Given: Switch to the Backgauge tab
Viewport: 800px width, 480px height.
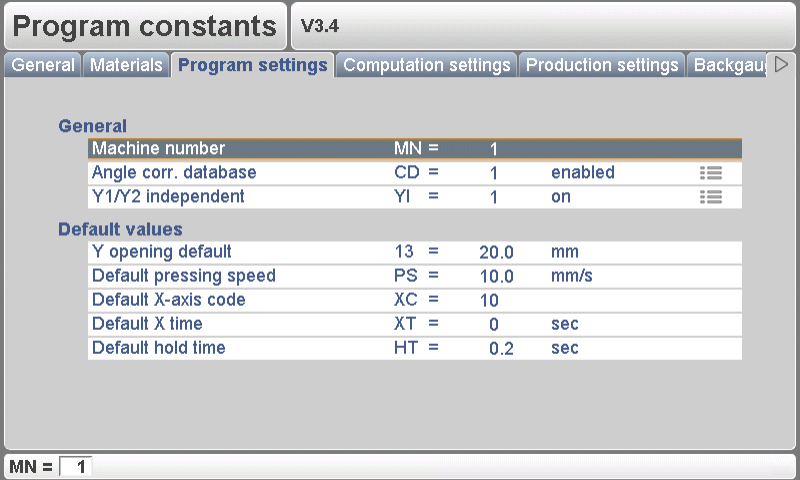Looking at the screenshot, I should point(729,65).
